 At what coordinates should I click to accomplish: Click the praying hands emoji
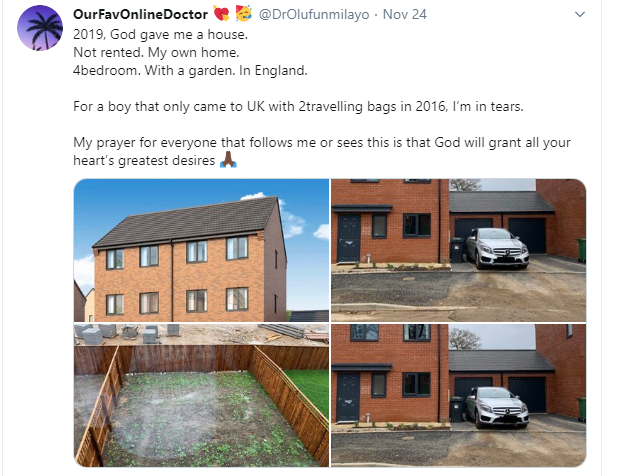[x=228, y=159]
